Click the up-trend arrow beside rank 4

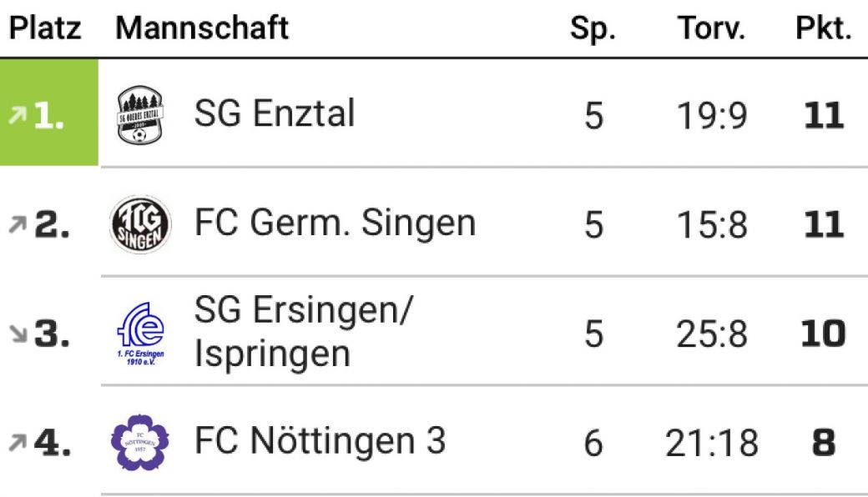coord(15,444)
